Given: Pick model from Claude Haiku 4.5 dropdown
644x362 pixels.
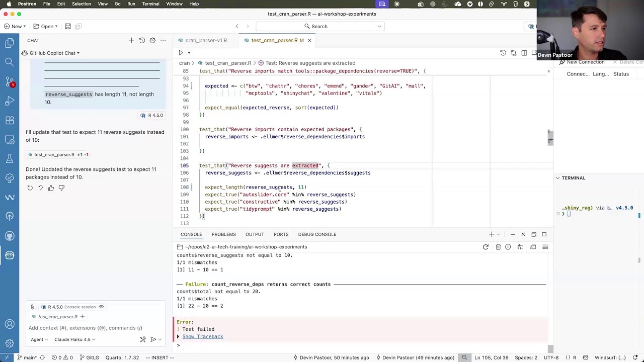Looking at the screenshot, I should (x=75, y=339).
